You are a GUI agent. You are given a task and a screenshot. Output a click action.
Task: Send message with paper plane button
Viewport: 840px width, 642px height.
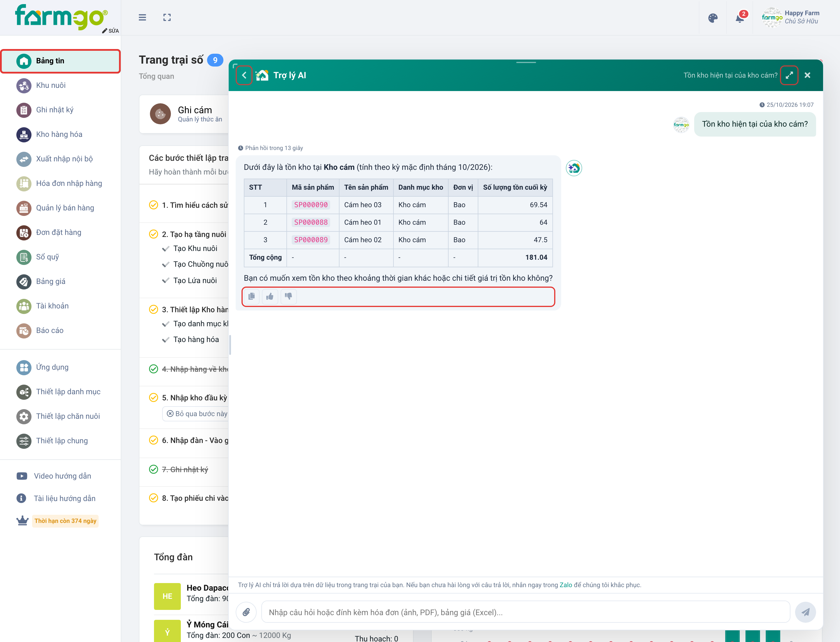(x=805, y=612)
